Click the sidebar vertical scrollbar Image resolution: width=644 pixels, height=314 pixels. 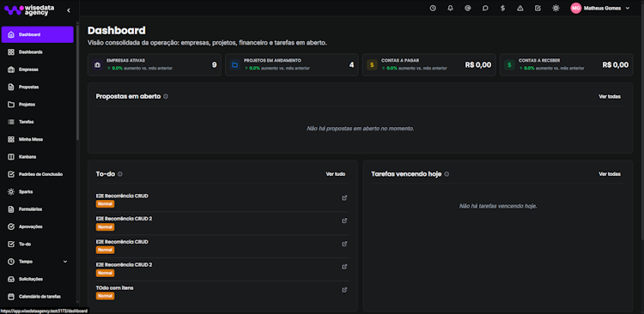coord(77,82)
